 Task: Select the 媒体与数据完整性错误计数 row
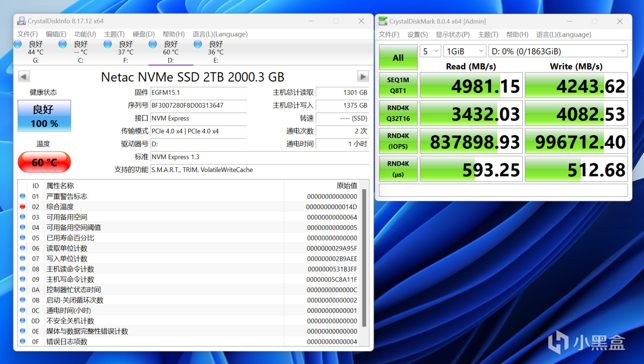tap(189, 331)
